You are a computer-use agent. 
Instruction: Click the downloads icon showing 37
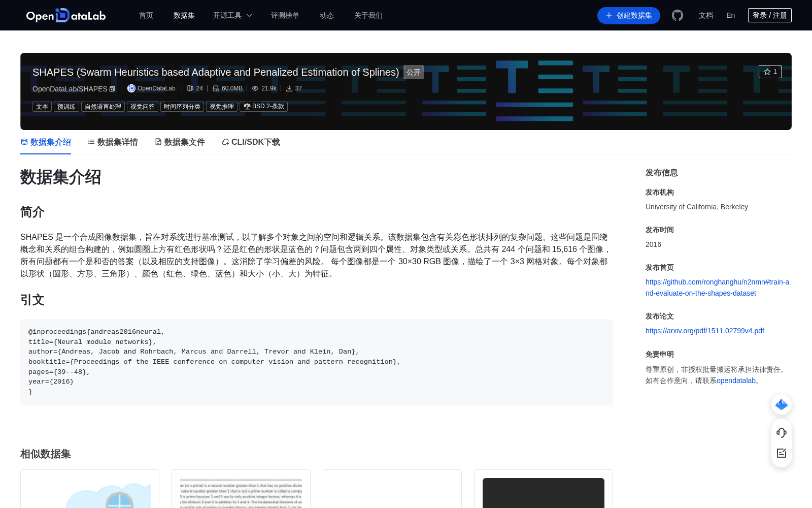(x=289, y=88)
